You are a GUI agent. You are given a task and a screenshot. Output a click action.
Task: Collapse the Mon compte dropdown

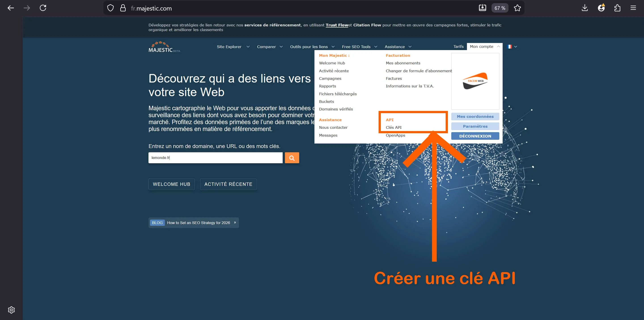[x=485, y=47]
